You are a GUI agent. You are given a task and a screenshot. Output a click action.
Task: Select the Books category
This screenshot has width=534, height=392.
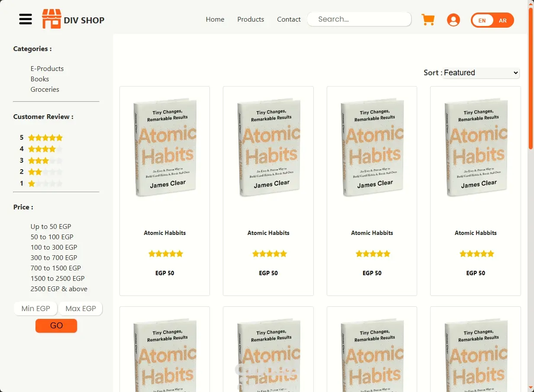point(40,79)
